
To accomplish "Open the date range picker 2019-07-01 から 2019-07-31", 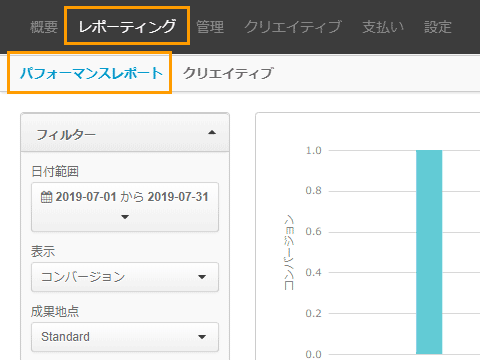I will (x=125, y=207).
